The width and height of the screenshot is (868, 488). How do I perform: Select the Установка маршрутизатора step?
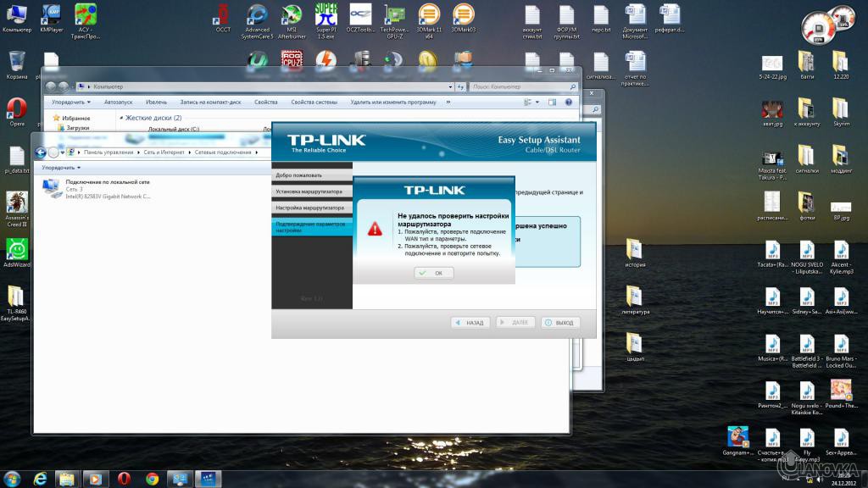(x=312, y=191)
